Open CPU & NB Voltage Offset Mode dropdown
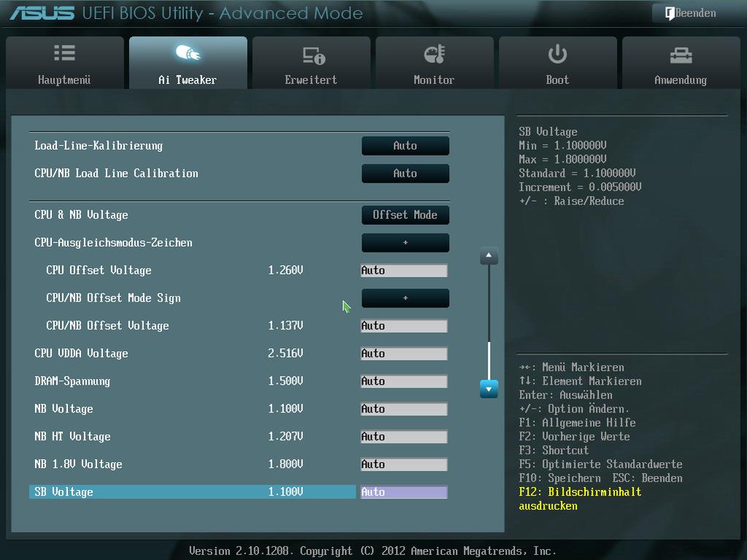This screenshot has width=747, height=560. pos(405,215)
